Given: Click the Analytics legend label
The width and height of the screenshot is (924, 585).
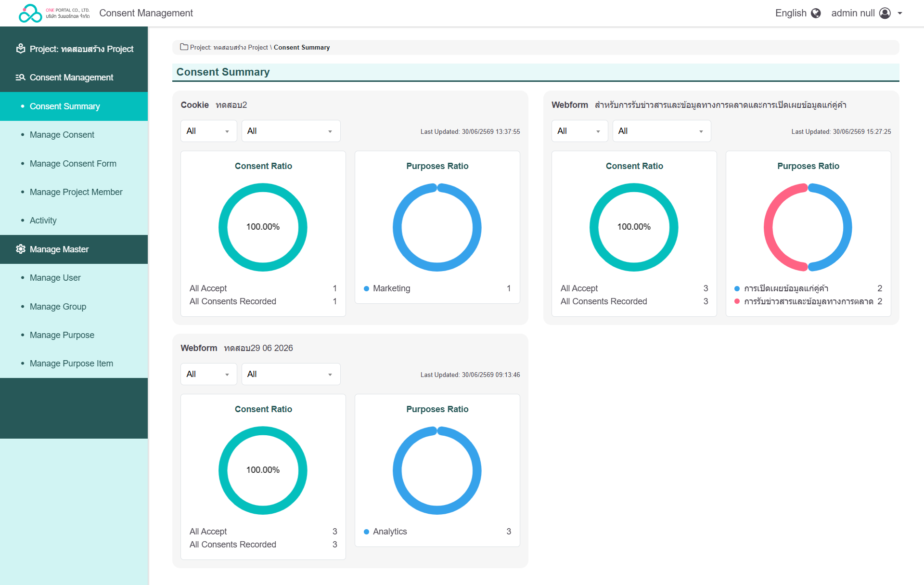Looking at the screenshot, I should coord(390,532).
